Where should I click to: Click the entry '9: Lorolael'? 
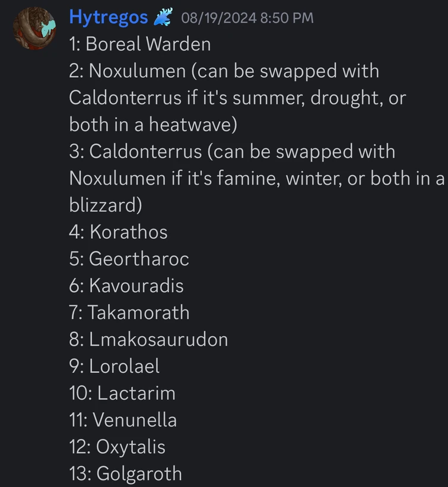(114, 366)
